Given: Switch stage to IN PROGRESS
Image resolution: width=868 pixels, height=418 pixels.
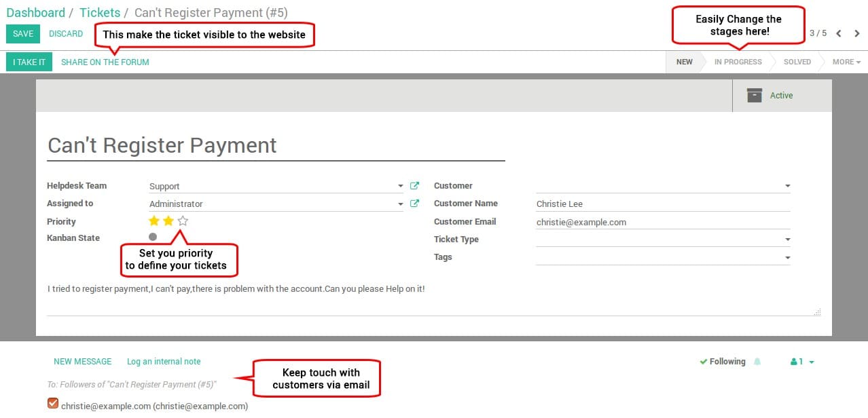Looking at the screenshot, I should [x=738, y=62].
